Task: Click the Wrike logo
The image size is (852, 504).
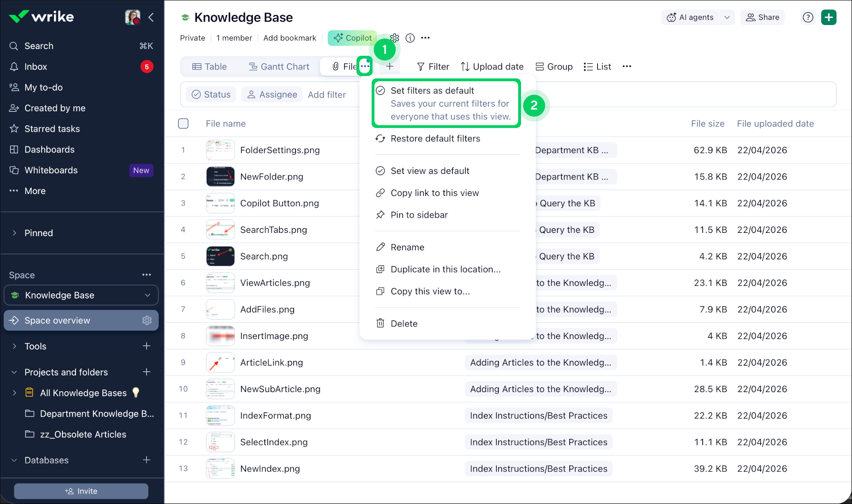Action: 42,17
